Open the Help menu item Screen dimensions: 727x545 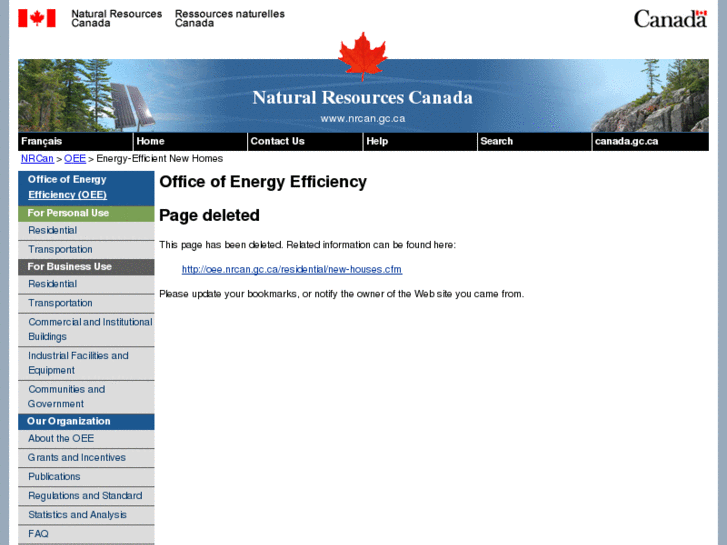(x=377, y=141)
